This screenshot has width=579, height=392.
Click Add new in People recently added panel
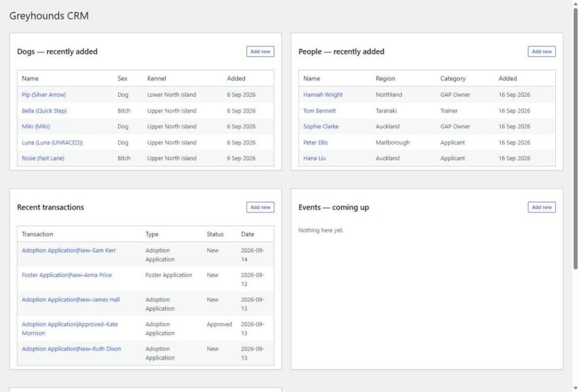(x=541, y=51)
